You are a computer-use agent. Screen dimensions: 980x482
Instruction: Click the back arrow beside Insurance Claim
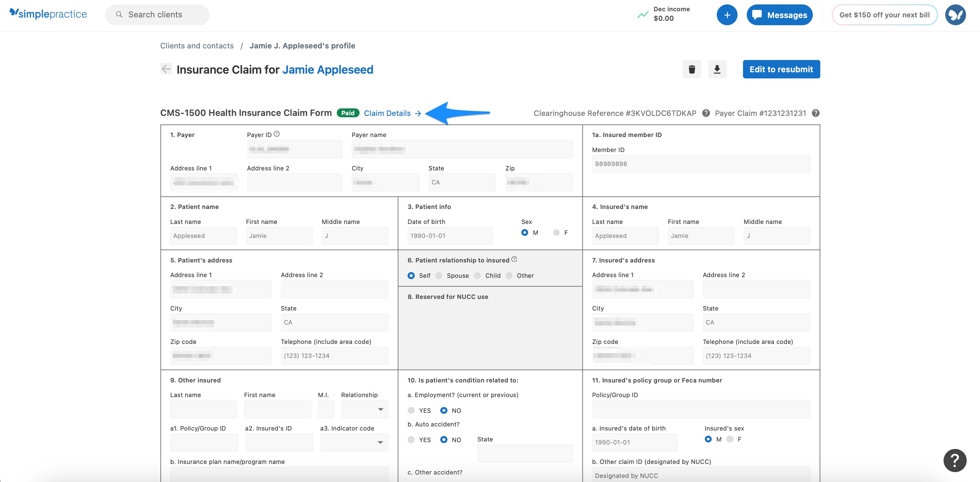[x=166, y=69]
